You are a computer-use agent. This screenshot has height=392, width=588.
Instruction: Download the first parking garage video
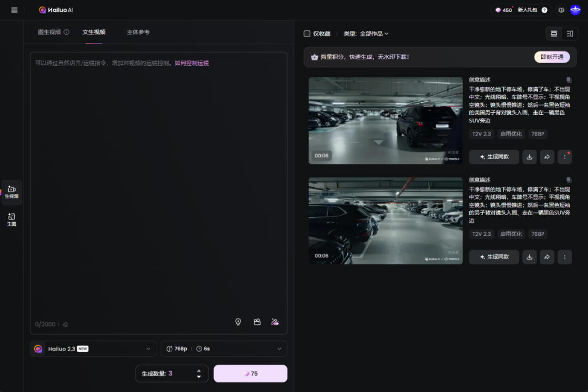(x=529, y=157)
